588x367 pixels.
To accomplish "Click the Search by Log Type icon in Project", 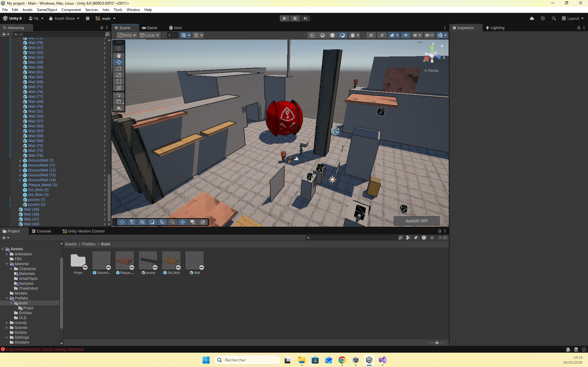I will click(x=424, y=238).
